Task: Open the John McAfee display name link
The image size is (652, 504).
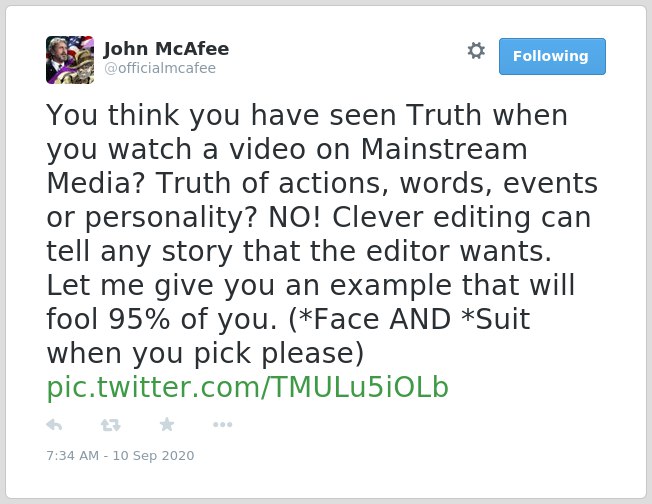Action: click(166, 49)
